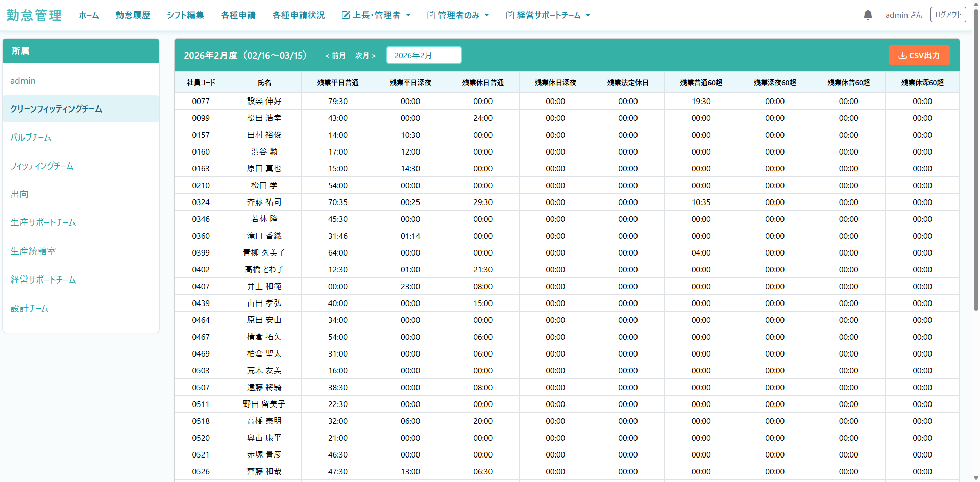
Task: Click employee name 若林 隆
Action: click(264, 219)
